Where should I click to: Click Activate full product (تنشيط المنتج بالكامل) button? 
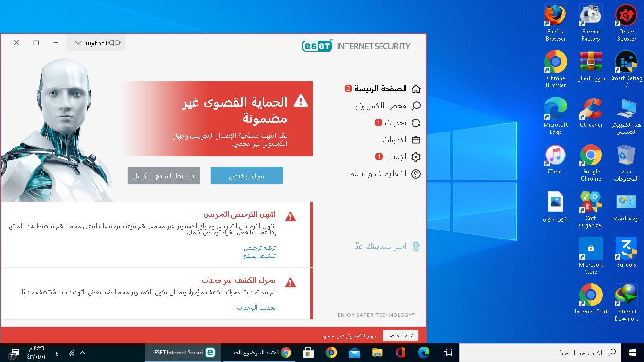click(x=164, y=175)
